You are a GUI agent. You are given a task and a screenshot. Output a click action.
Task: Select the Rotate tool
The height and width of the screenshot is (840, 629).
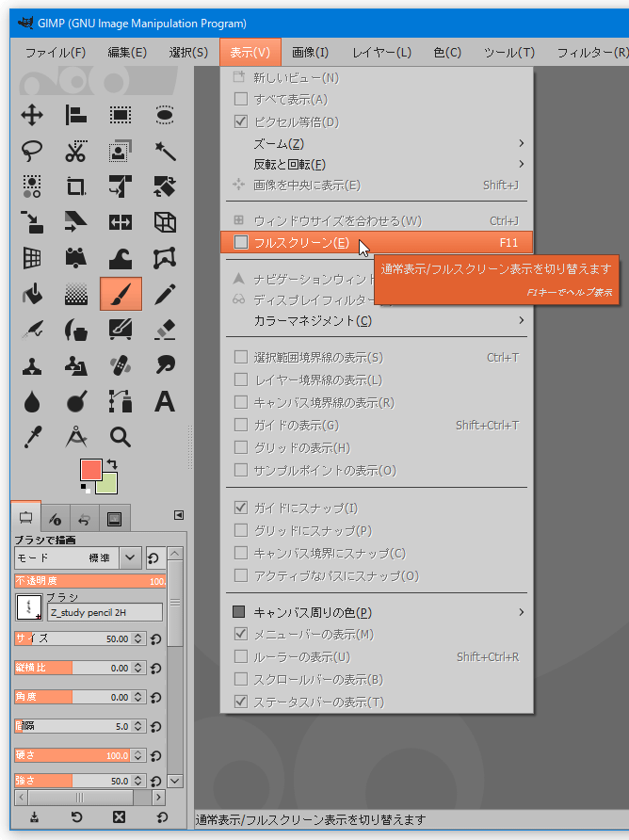click(x=165, y=186)
